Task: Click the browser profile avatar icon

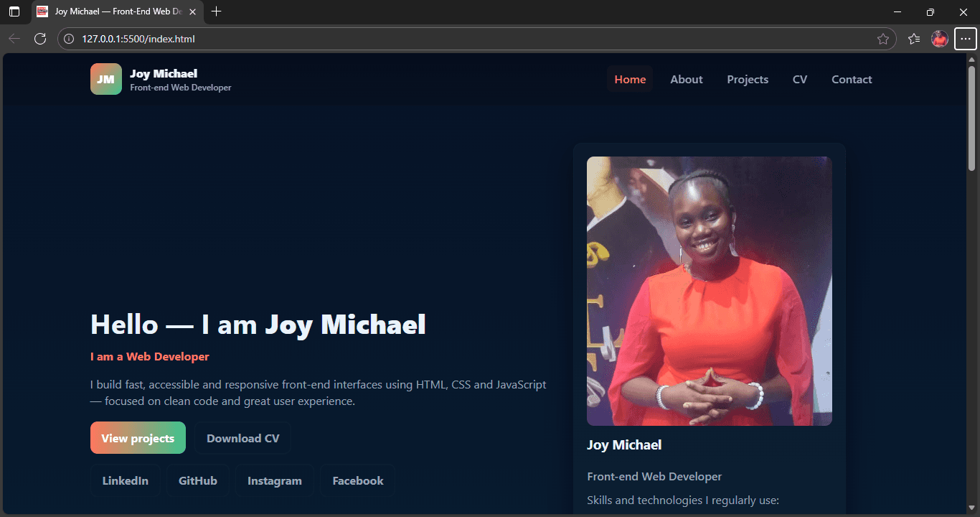Action: click(939, 39)
